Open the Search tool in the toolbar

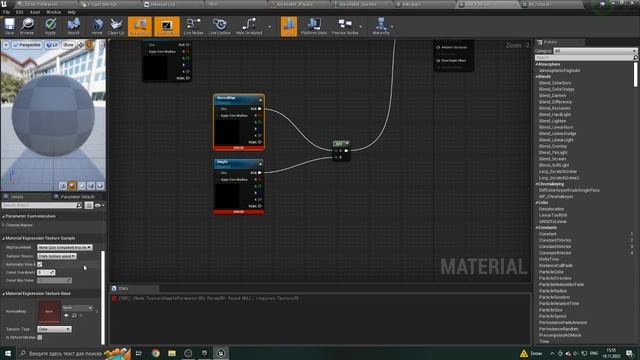click(73, 26)
